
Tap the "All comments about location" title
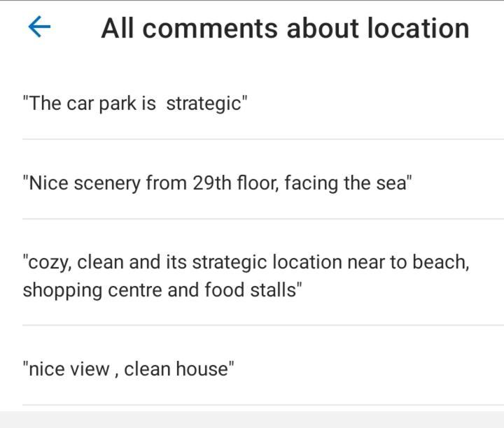(285, 28)
